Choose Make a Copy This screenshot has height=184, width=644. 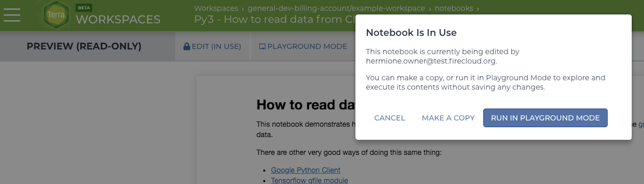448,118
